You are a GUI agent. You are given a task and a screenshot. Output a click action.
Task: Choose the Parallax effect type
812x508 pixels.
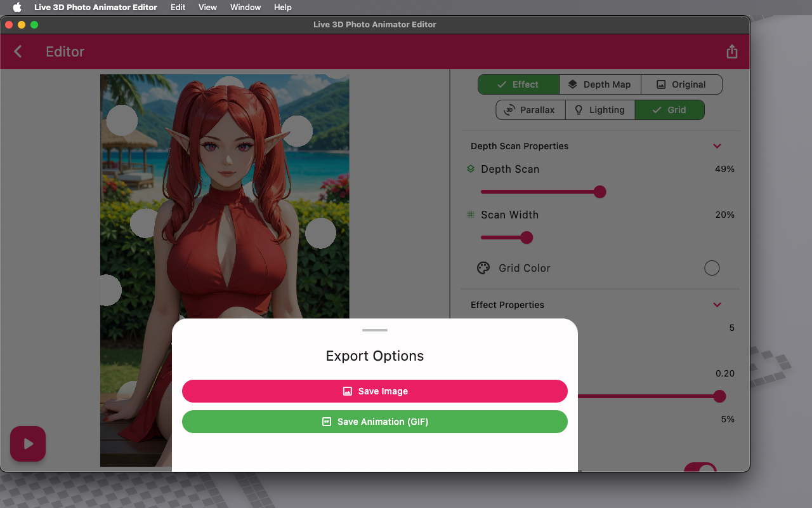click(x=530, y=110)
